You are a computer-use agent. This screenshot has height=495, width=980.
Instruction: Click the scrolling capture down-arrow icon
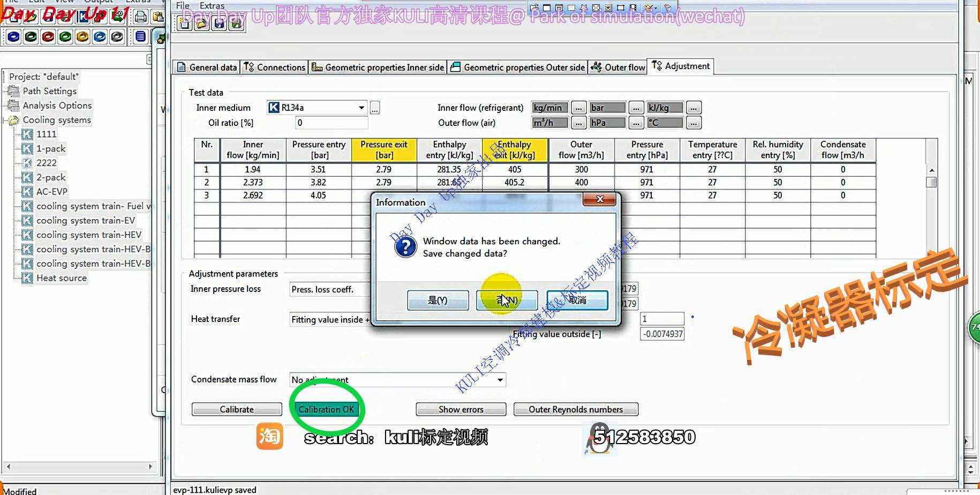coord(608,7)
